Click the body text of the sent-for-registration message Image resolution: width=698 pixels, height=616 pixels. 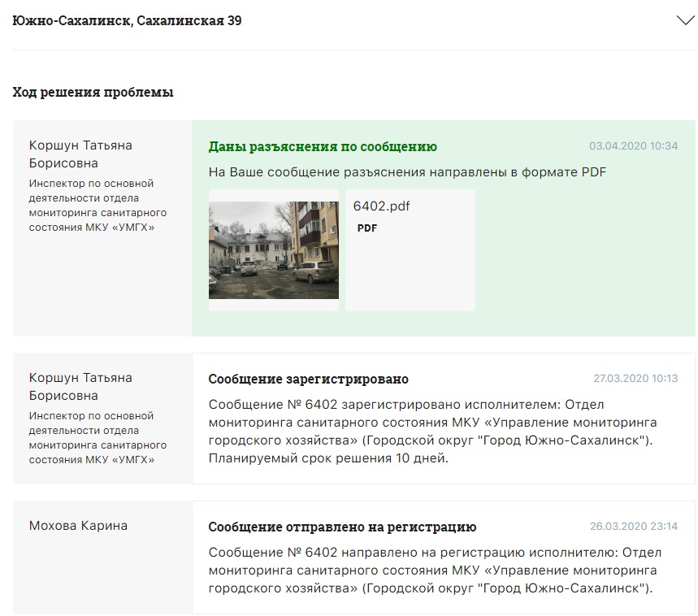pos(432,570)
